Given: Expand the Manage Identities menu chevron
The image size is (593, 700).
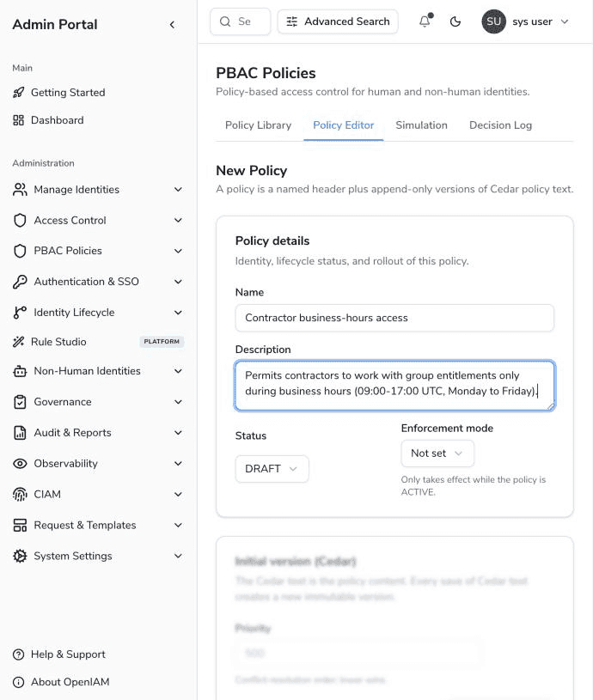Looking at the screenshot, I should tap(178, 190).
